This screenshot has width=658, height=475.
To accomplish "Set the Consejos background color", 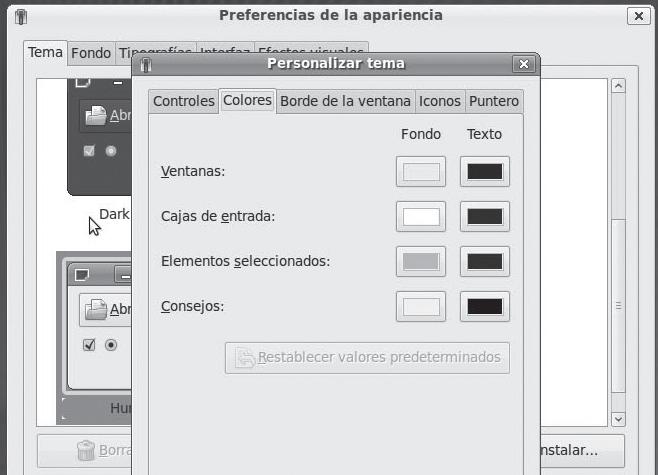I will click(421, 306).
